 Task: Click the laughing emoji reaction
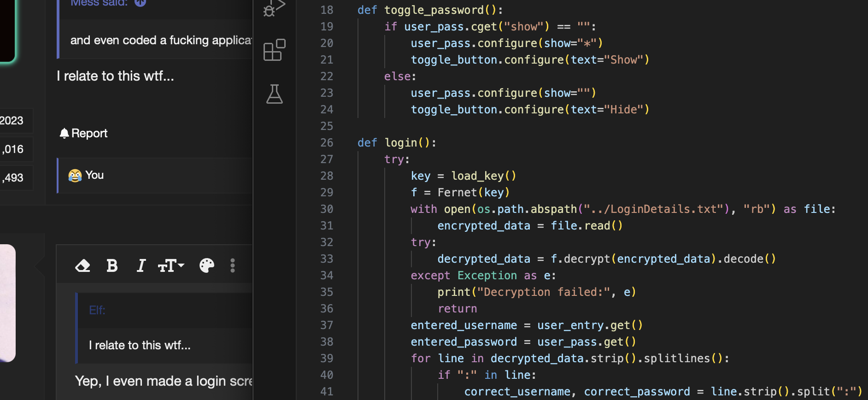click(75, 176)
